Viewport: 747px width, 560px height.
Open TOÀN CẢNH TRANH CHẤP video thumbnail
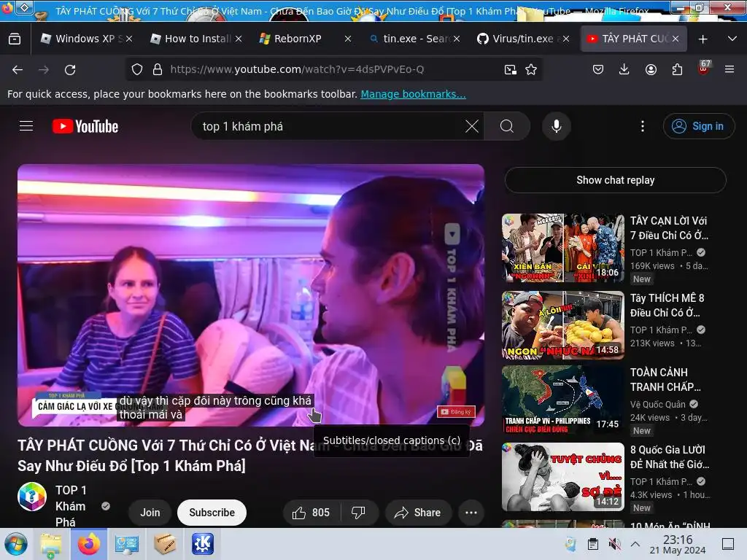tap(562, 400)
